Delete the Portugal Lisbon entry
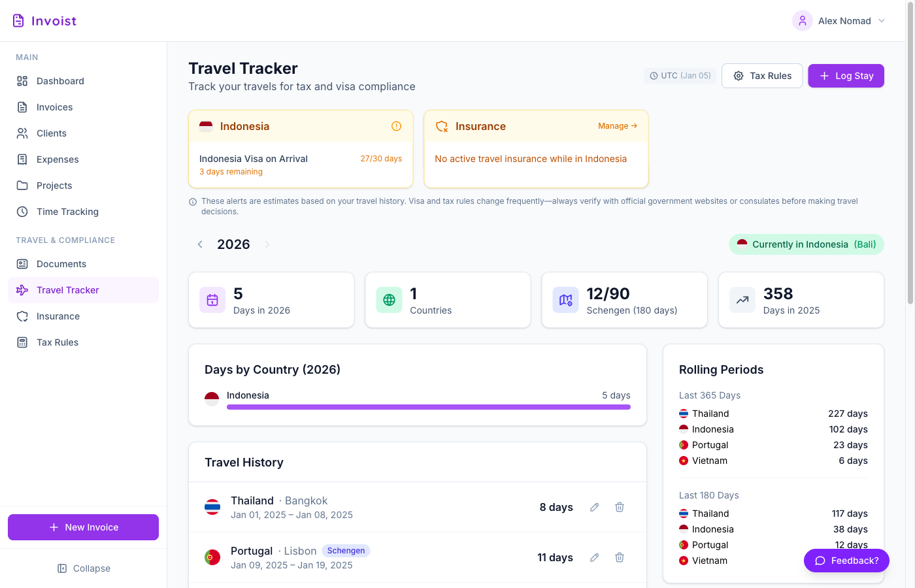Viewport: 915px width, 588px height. click(x=619, y=557)
